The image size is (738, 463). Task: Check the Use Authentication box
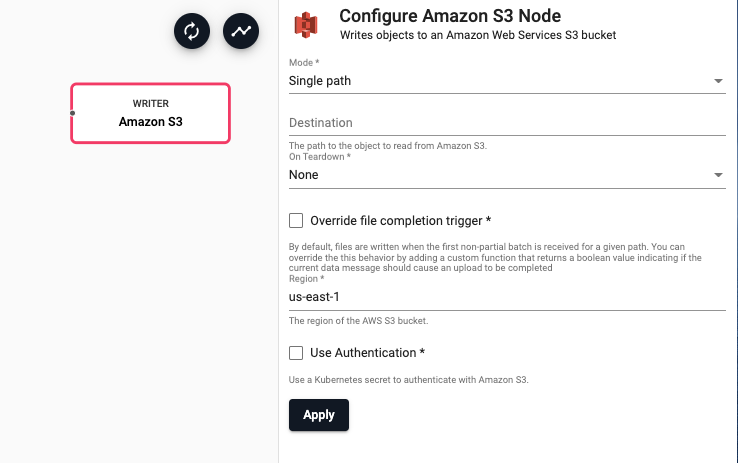click(296, 352)
